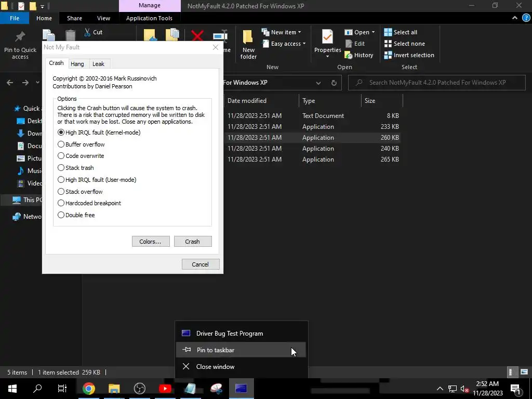Open OBS Studio from taskbar
This screenshot has width=532, height=399.
click(139, 389)
